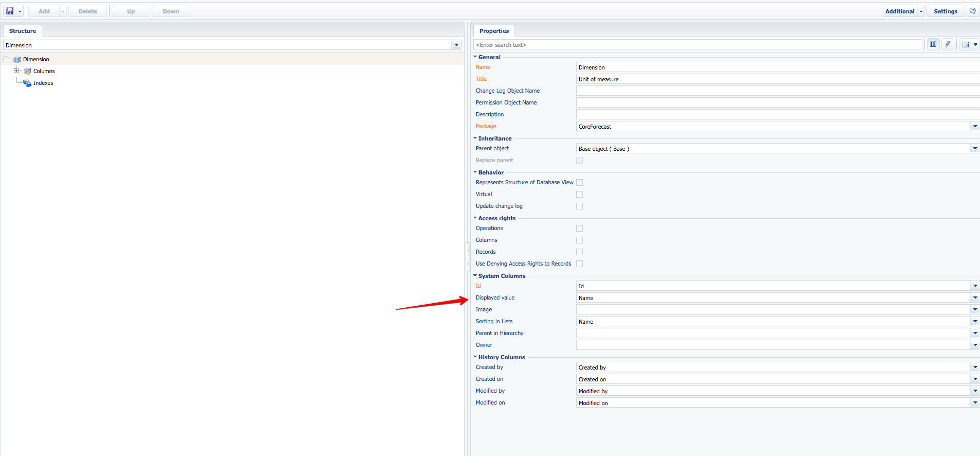Click the Name field containing Dimension
This screenshot has height=456, width=980.
778,67
